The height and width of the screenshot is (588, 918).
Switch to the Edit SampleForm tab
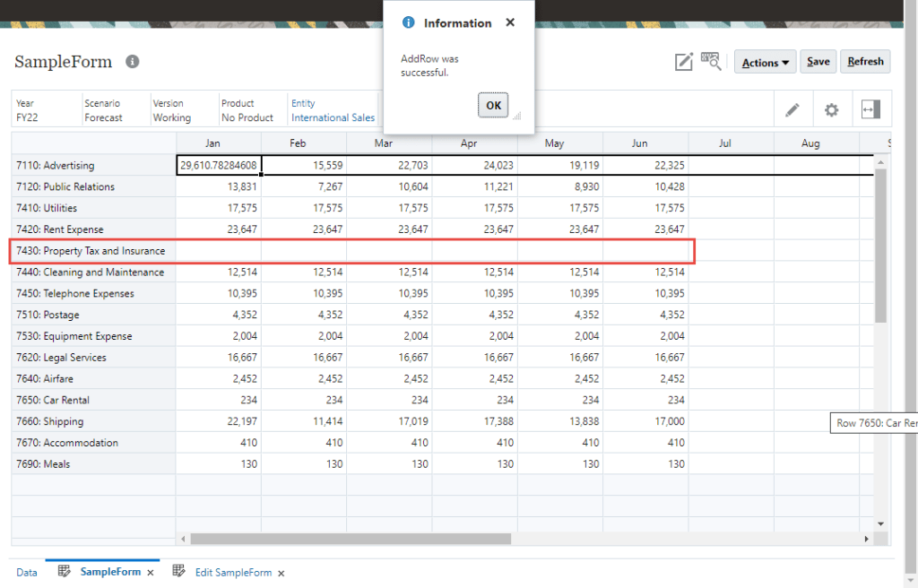click(x=233, y=573)
